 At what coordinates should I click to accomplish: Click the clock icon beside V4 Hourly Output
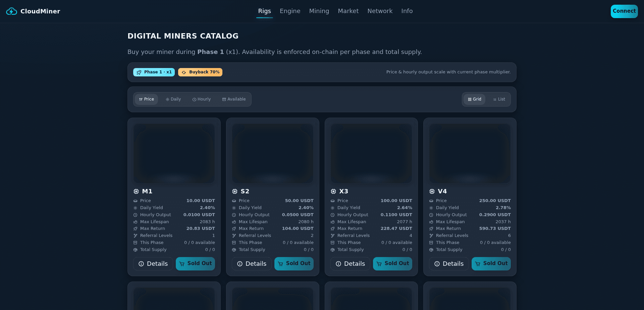click(x=432, y=214)
